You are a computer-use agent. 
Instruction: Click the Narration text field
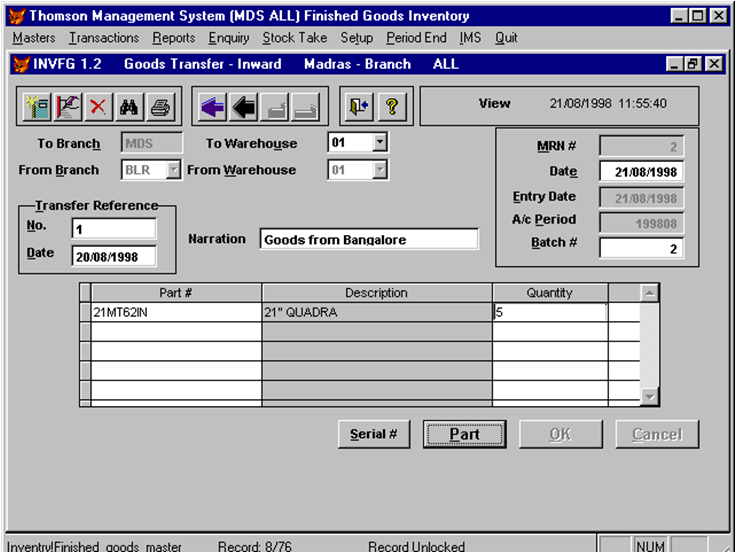(x=369, y=239)
